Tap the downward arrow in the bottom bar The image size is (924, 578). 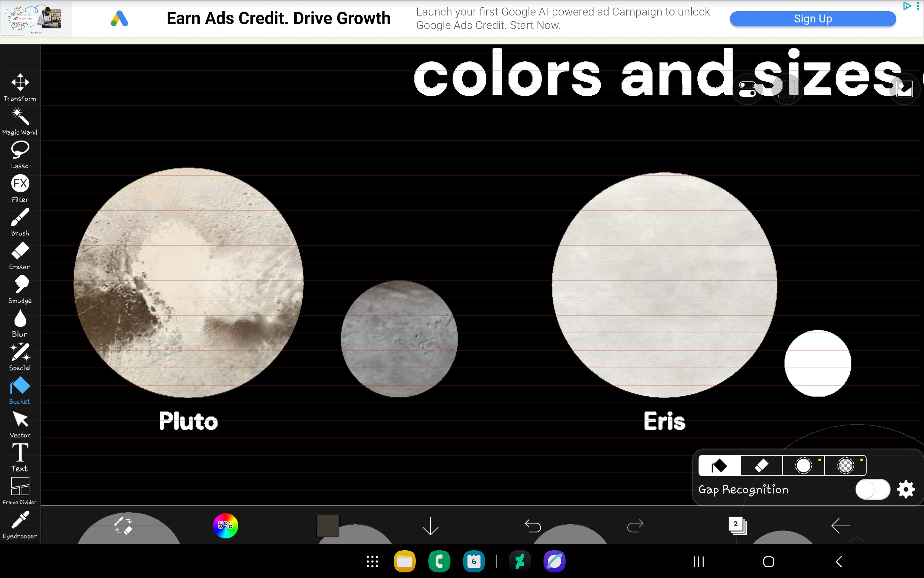[430, 526]
